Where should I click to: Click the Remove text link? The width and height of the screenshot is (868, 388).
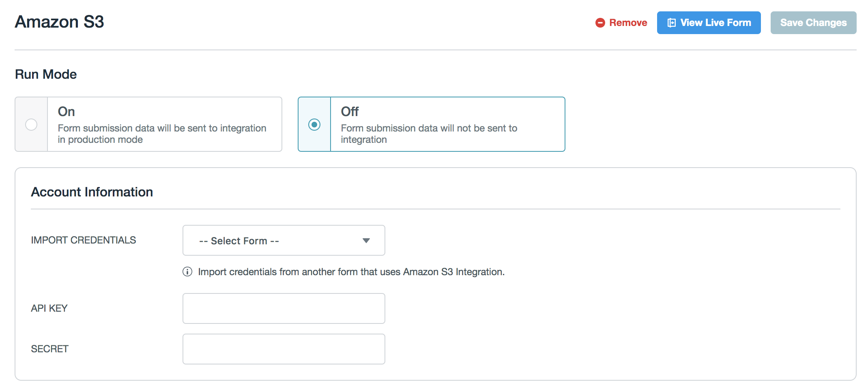point(628,23)
